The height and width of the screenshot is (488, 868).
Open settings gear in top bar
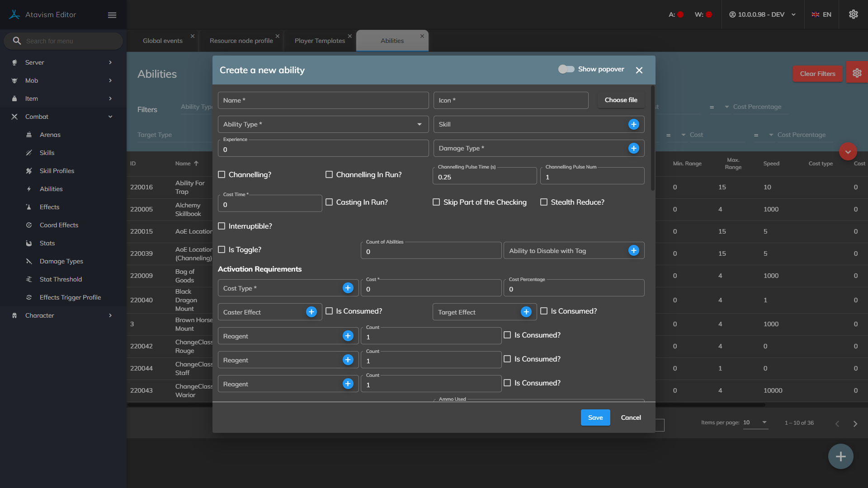[853, 14]
